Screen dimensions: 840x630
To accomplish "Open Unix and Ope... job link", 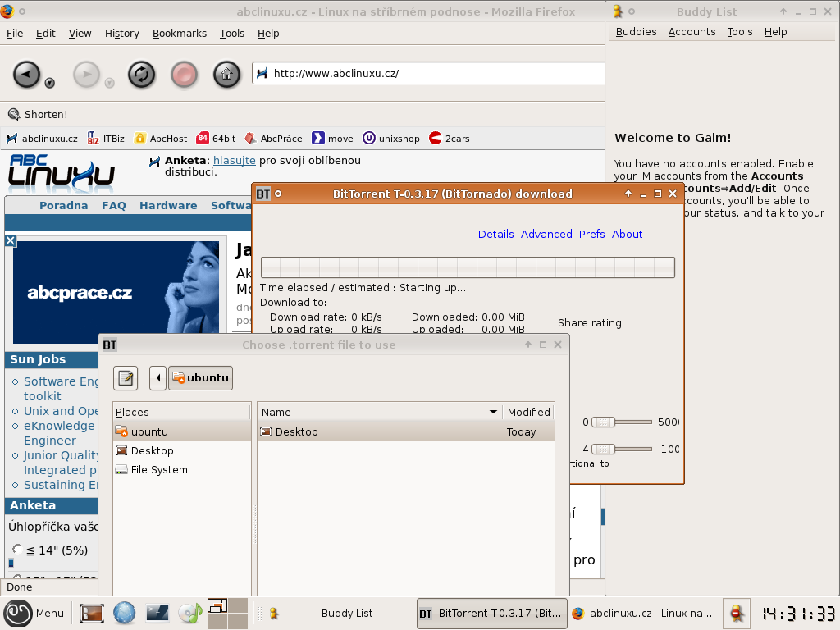I will pyautogui.click(x=61, y=411).
